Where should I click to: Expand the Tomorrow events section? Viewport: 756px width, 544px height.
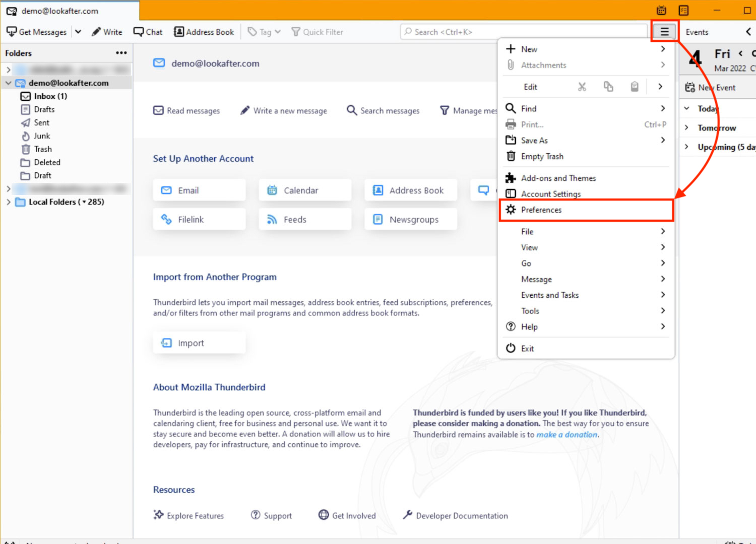click(686, 128)
